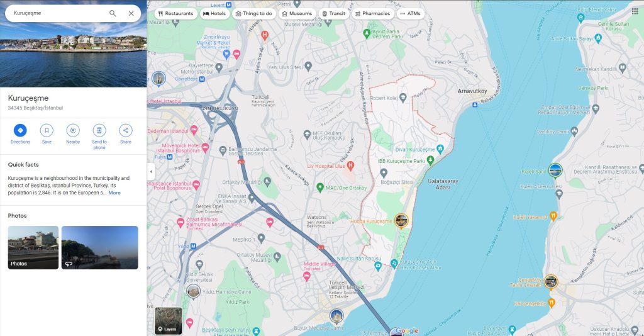Select the MAC/One Ortaköy pin

tap(320, 188)
